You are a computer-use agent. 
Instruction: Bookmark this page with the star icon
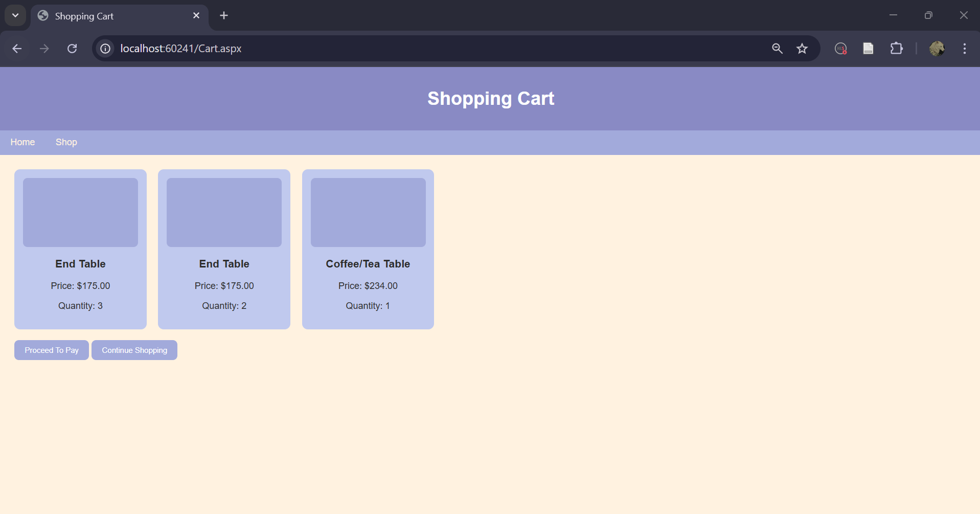coord(802,49)
